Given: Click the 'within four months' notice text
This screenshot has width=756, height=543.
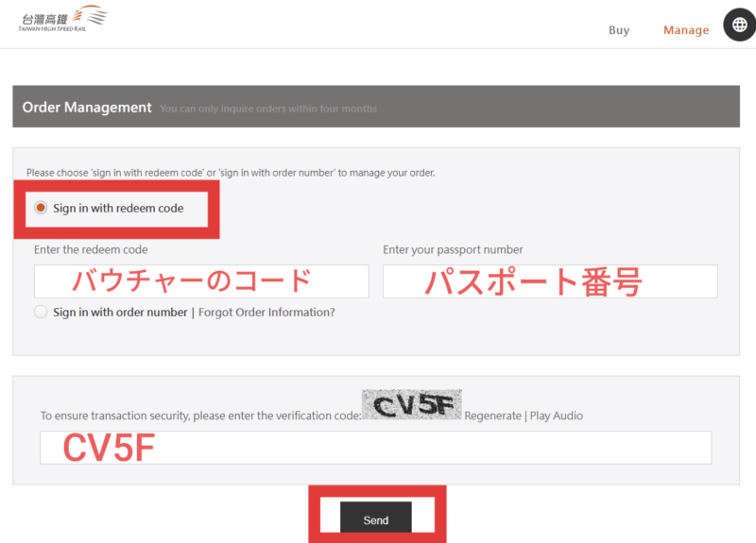Looking at the screenshot, I should tap(268, 109).
